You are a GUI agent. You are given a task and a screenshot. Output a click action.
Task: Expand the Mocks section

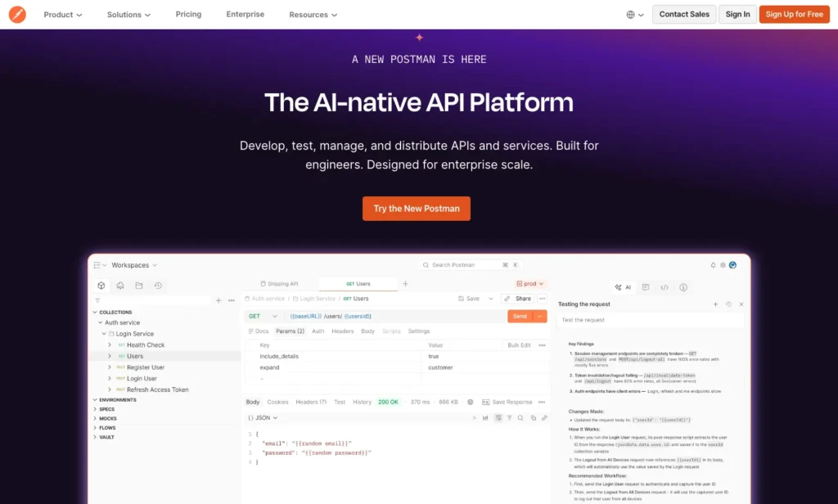point(95,418)
